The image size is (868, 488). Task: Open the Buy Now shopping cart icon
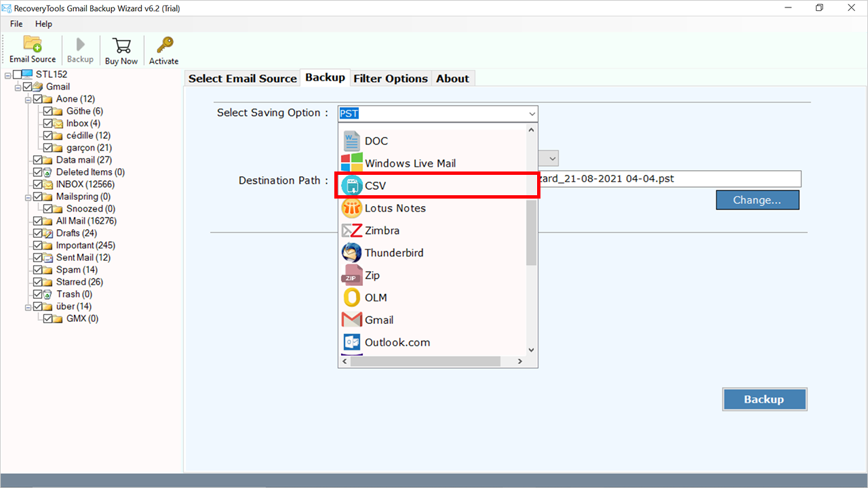click(121, 45)
